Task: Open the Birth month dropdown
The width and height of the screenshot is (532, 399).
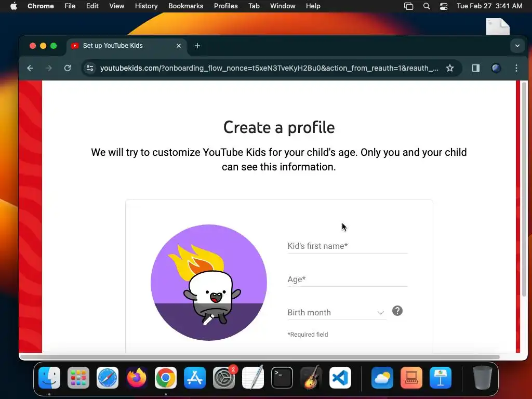Action: pos(337,312)
